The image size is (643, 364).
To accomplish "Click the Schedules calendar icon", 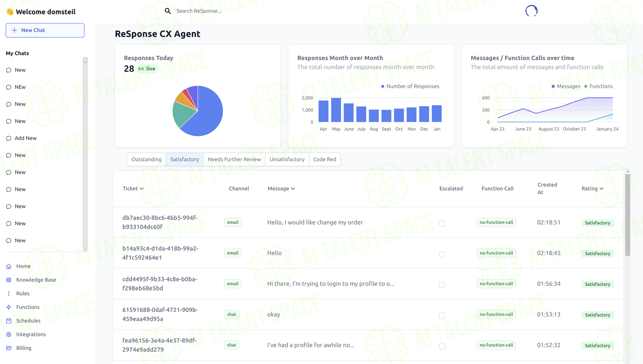I will click(9, 321).
